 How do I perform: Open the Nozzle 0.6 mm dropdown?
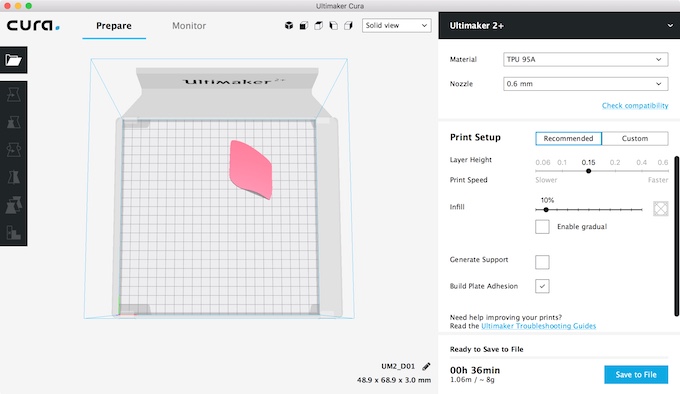point(585,84)
